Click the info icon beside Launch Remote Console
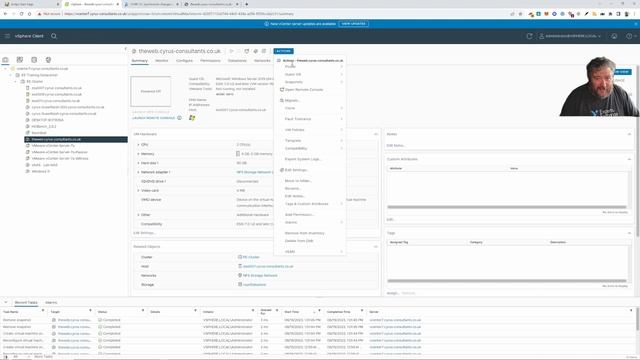 point(179,118)
